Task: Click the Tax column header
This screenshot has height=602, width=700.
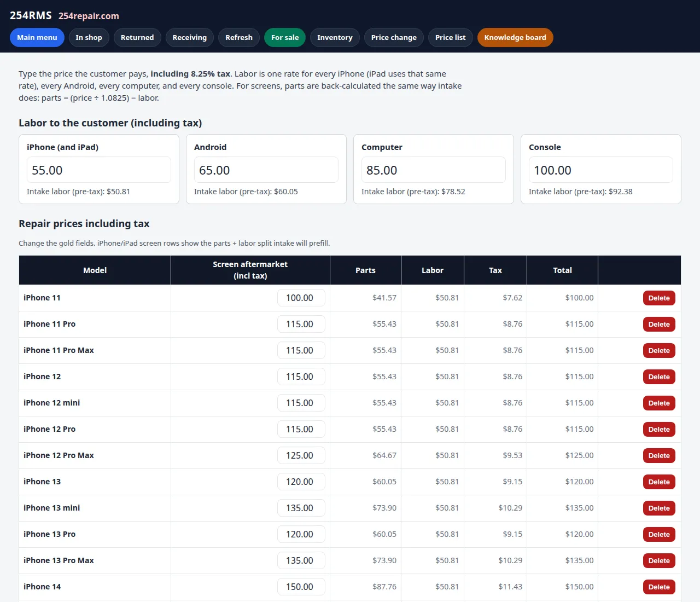Action: click(495, 270)
